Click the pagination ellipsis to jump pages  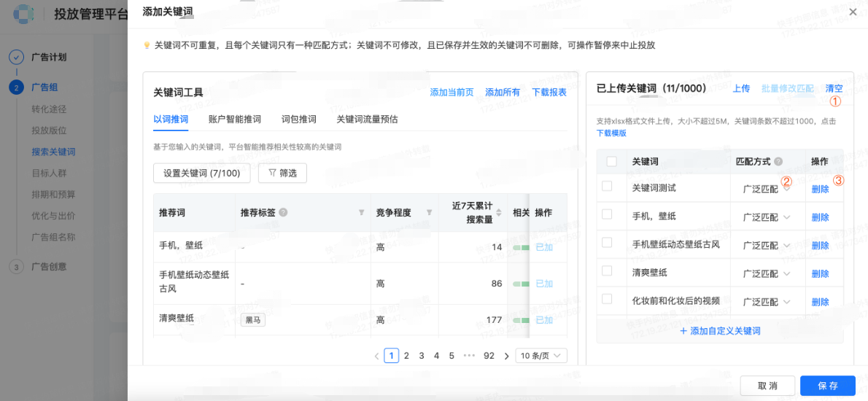point(470,356)
